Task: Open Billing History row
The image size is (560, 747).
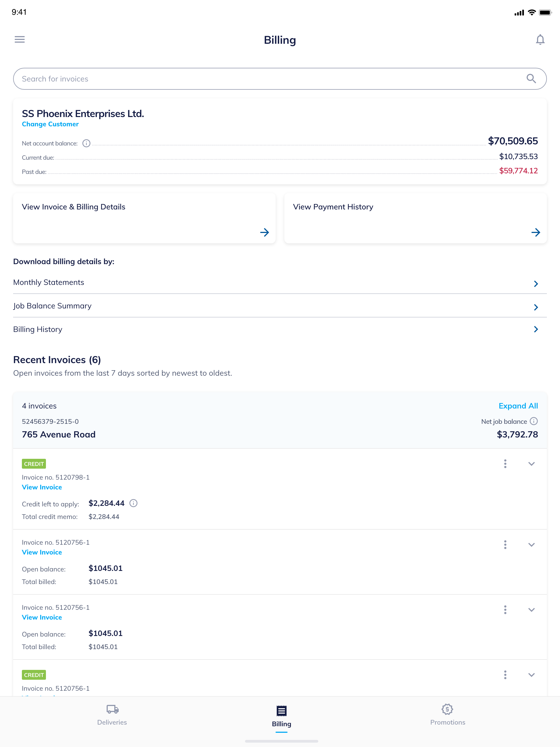Action: 280,329
